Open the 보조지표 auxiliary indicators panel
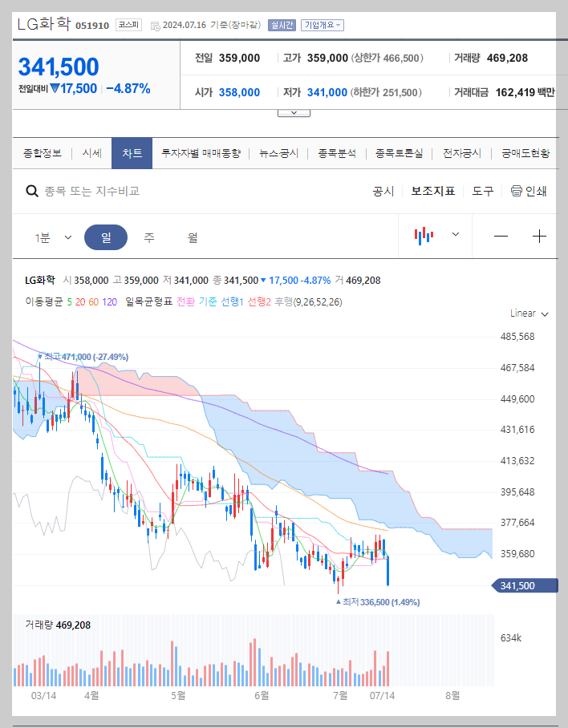568x728 pixels. click(x=435, y=191)
